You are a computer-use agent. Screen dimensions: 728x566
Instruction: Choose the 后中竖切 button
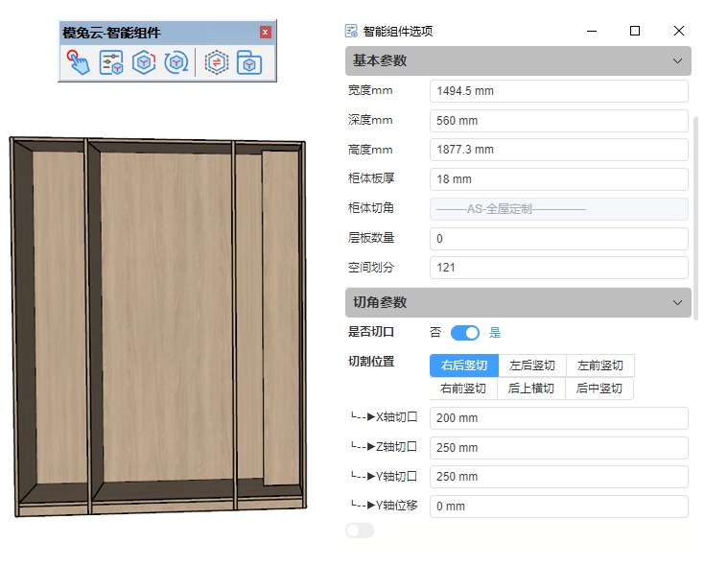[x=599, y=389]
